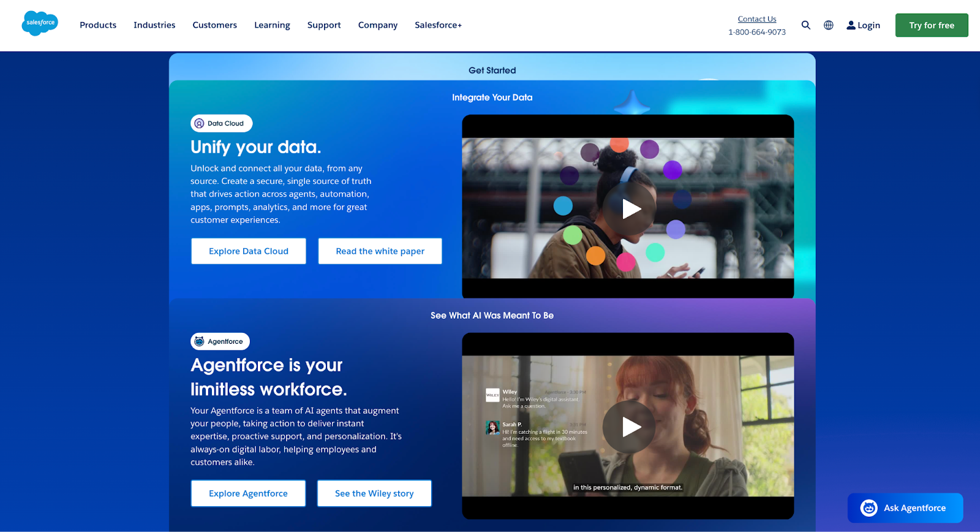Open the Company menu
Image resolution: width=980 pixels, height=532 pixels.
pyautogui.click(x=378, y=25)
